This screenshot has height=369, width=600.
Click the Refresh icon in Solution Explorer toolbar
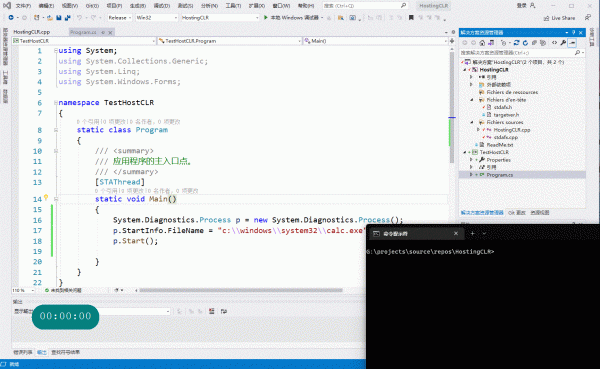[525, 43]
